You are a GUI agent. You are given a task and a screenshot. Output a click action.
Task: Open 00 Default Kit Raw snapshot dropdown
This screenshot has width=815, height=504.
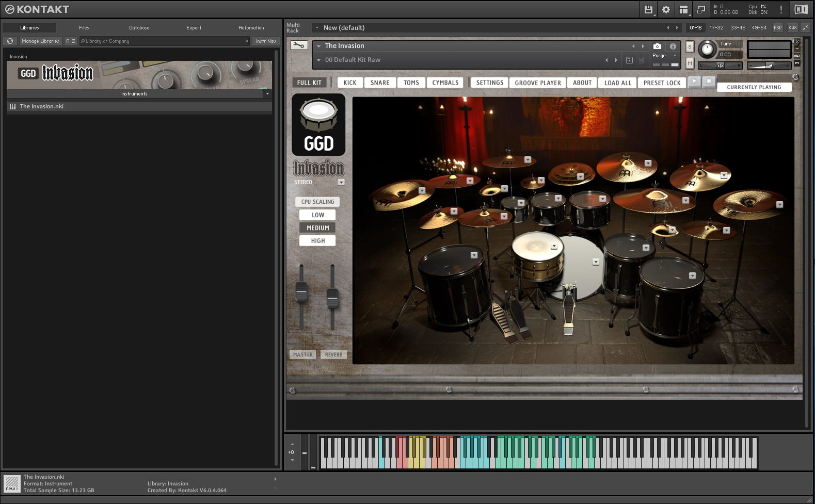(x=319, y=60)
